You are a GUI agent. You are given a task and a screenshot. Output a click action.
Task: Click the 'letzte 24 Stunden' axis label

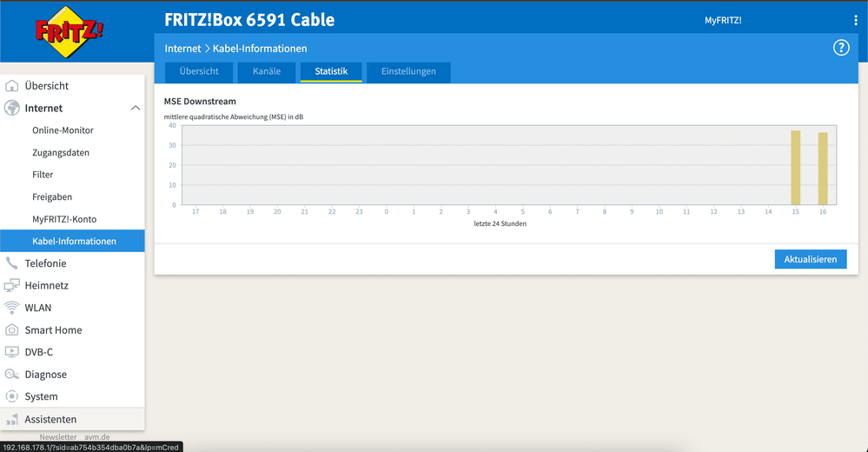point(500,223)
